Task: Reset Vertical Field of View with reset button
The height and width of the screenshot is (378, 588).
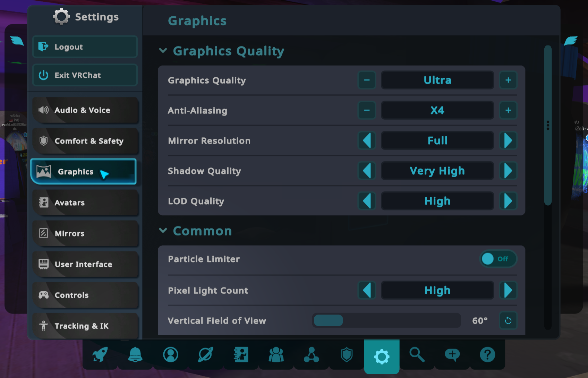Action: pyautogui.click(x=508, y=320)
